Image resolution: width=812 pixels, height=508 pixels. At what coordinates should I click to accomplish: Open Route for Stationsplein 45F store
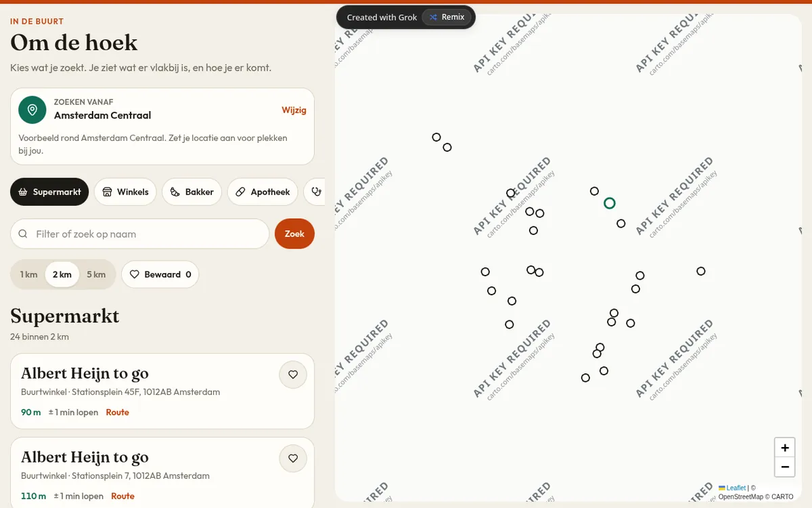coord(117,412)
